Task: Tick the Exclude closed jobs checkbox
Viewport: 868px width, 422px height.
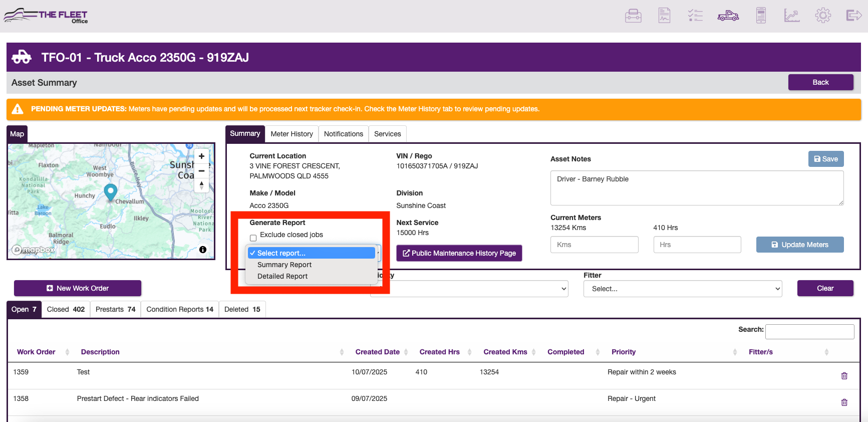Action: pos(253,238)
